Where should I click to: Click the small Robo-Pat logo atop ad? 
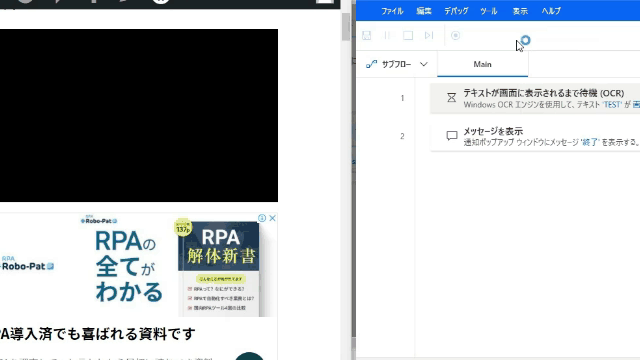click(99, 220)
